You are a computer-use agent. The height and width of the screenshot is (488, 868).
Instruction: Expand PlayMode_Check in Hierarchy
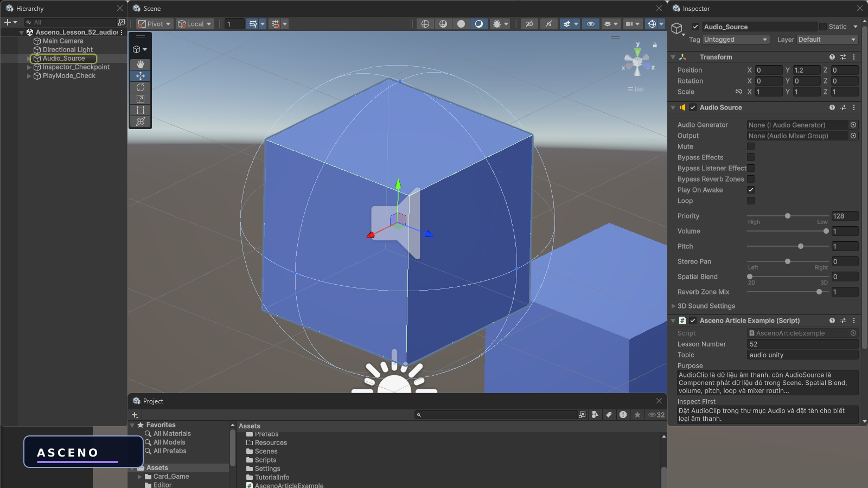click(x=29, y=76)
